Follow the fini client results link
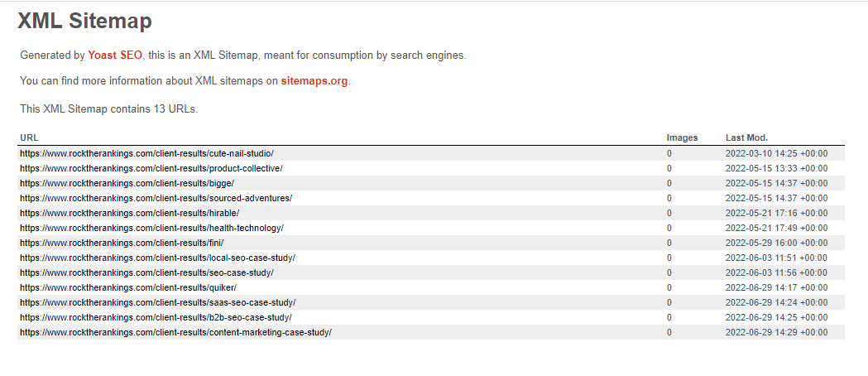This screenshot has width=868, height=376. pos(122,243)
